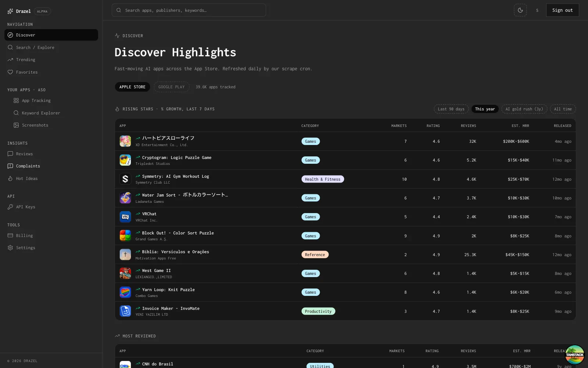Click the Sign out button
This screenshot has height=368, width=588.
pos(562,10)
